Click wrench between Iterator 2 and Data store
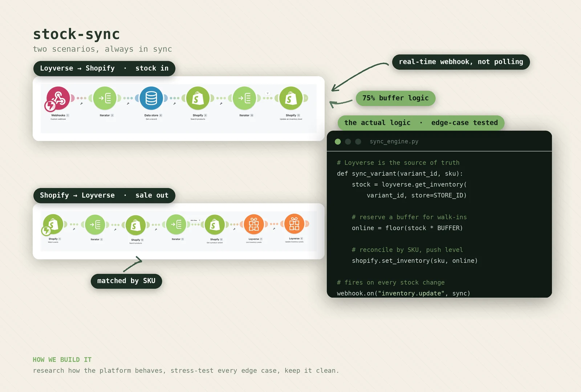Screen dimensions: 581x392 (128, 103)
